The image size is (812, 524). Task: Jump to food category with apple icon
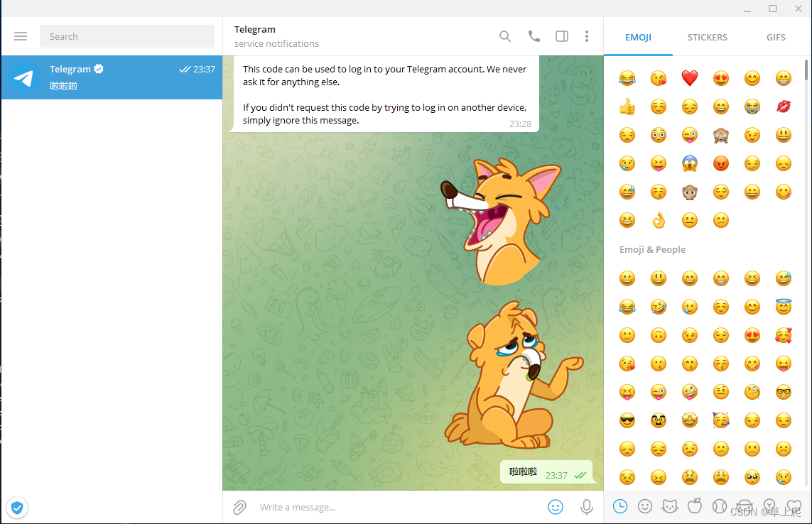(695, 506)
